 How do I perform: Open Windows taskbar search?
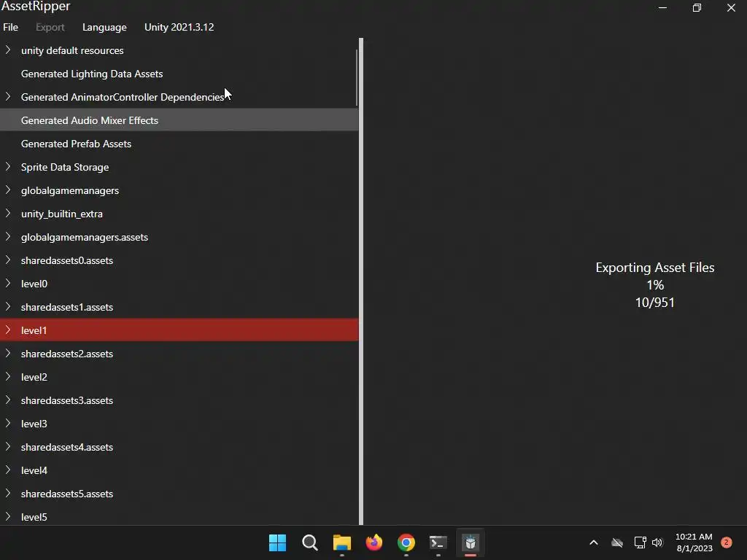click(x=309, y=542)
